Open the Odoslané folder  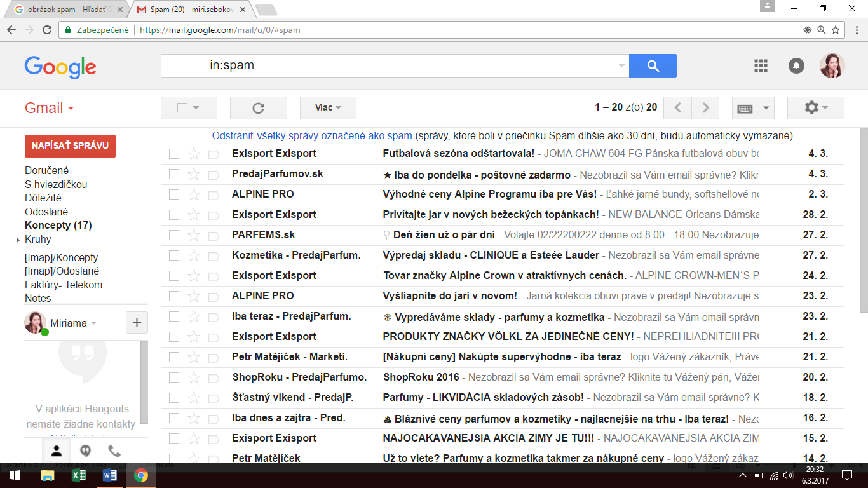(x=46, y=212)
